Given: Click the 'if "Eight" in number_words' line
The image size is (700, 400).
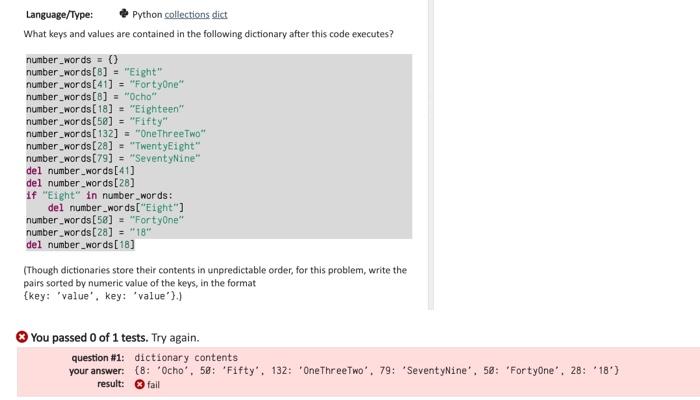Looking at the screenshot, I should (99, 196).
